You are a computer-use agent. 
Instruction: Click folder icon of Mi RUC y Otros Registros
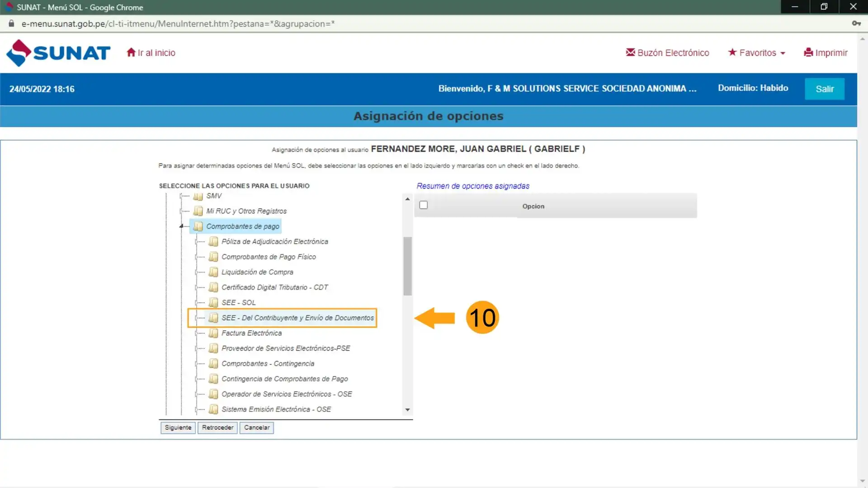tap(198, 211)
